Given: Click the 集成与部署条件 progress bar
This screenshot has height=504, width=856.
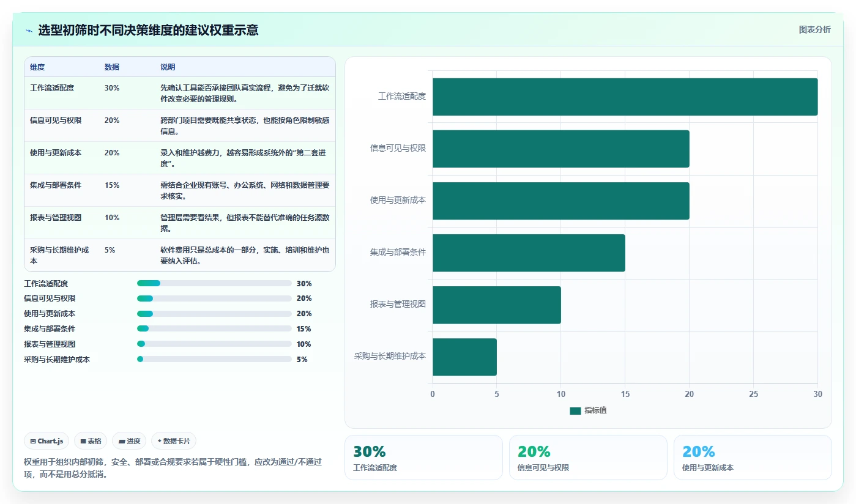Looking at the screenshot, I should [x=214, y=328].
